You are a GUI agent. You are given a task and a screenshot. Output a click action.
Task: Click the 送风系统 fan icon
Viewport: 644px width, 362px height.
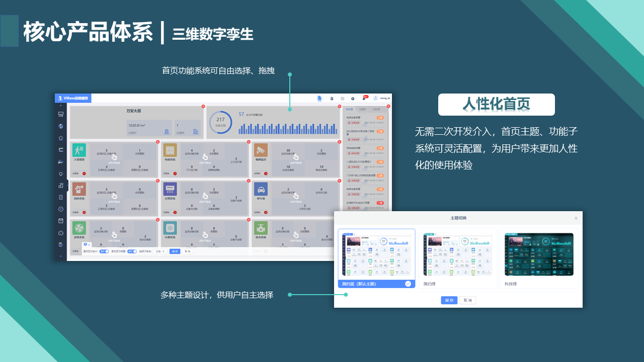point(79,228)
